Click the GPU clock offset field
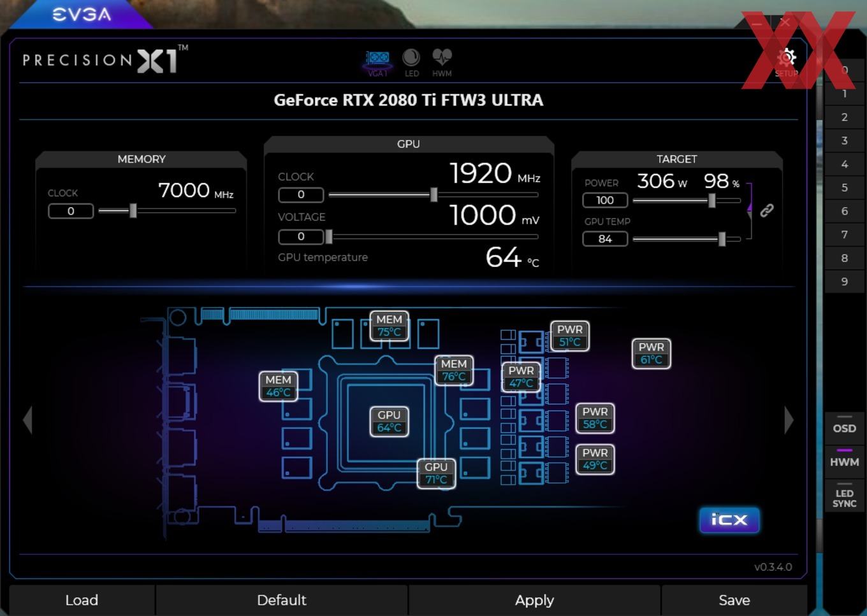This screenshot has width=867, height=616. [301, 194]
